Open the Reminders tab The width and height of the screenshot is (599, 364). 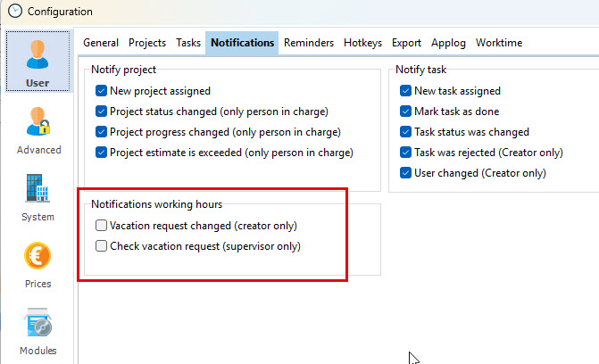pyautogui.click(x=309, y=43)
